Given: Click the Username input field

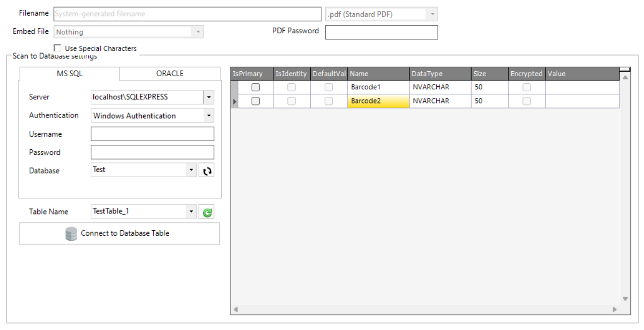Looking at the screenshot, I should 152,134.
